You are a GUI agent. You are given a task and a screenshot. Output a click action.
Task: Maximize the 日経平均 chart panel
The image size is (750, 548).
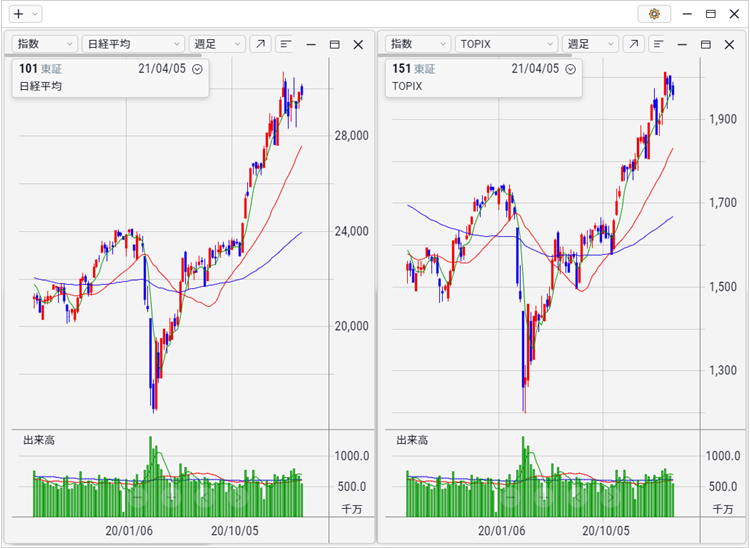(x=334, y=44)
